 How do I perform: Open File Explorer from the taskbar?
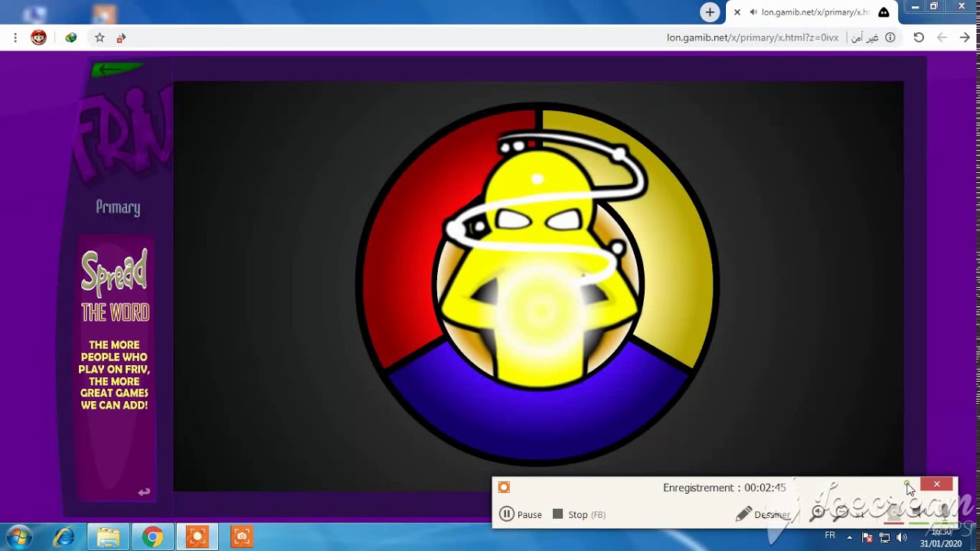click(x=108, y=537)
